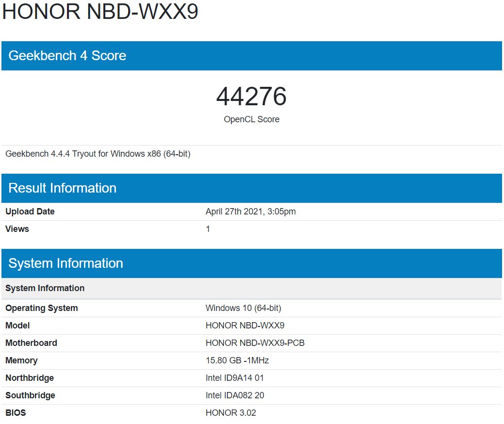Select the Windows 10 (64-bit) value
This screenshot has height=424, width=504.
click(x=244, y=308)
